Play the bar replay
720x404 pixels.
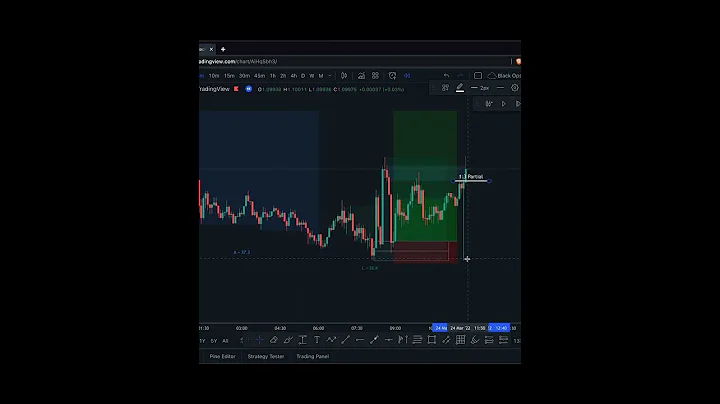pos(504,104)
